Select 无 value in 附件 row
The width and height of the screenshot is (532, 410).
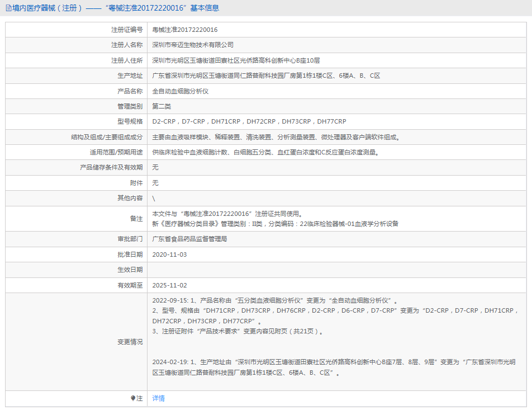pyautogui.click(x=155, y=183)
